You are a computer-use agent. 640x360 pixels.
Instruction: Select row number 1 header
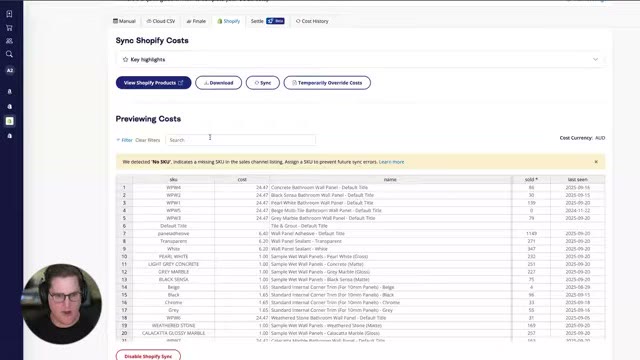pos(124,187)
